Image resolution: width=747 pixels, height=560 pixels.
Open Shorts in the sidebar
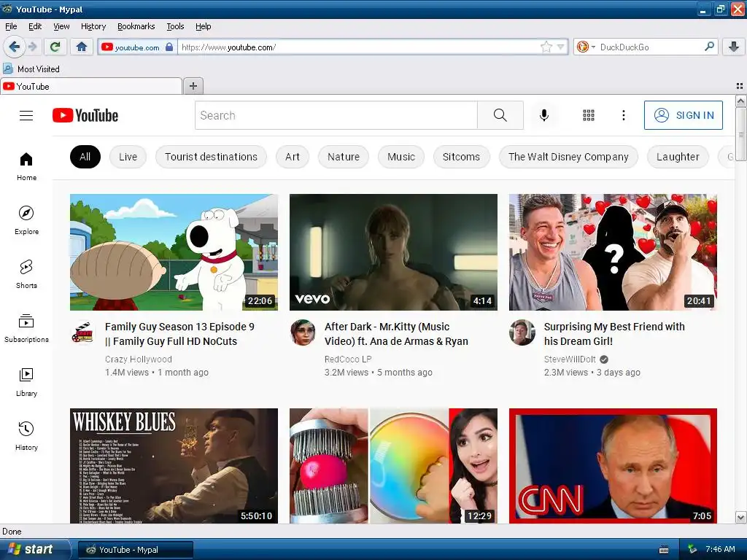click(x=26, y=274)
